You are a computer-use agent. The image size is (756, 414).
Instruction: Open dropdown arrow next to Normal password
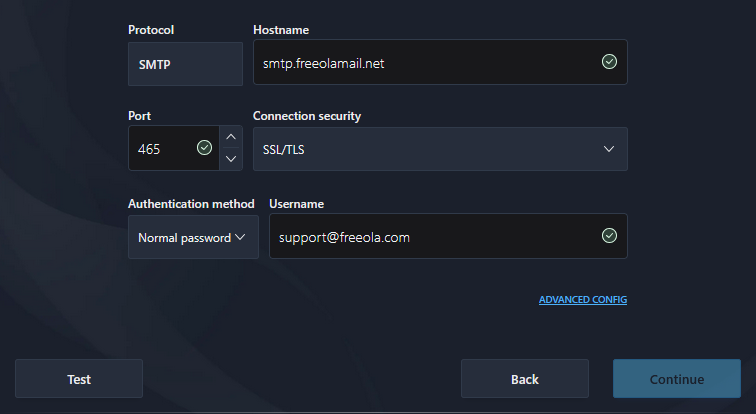pos(240,237)
